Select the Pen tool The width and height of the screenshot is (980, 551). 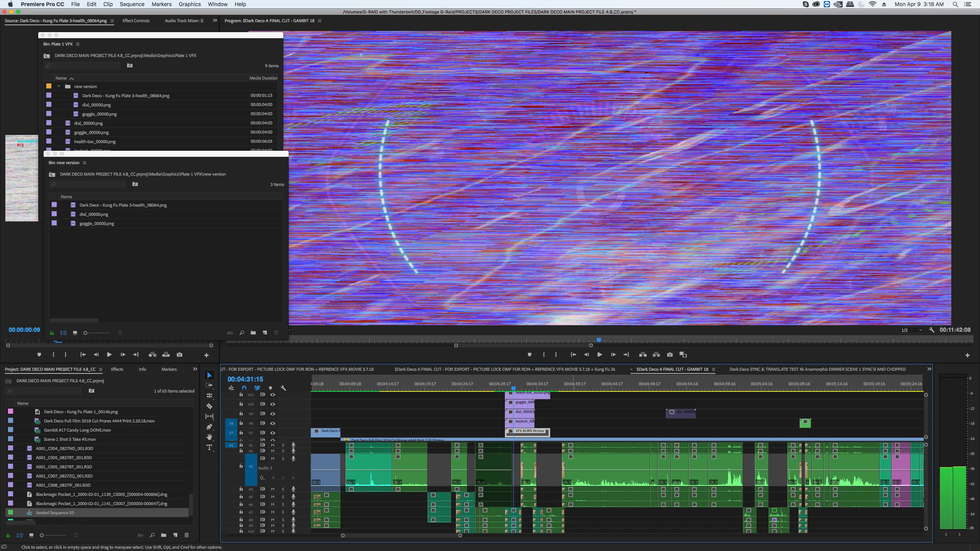[209, 427]
